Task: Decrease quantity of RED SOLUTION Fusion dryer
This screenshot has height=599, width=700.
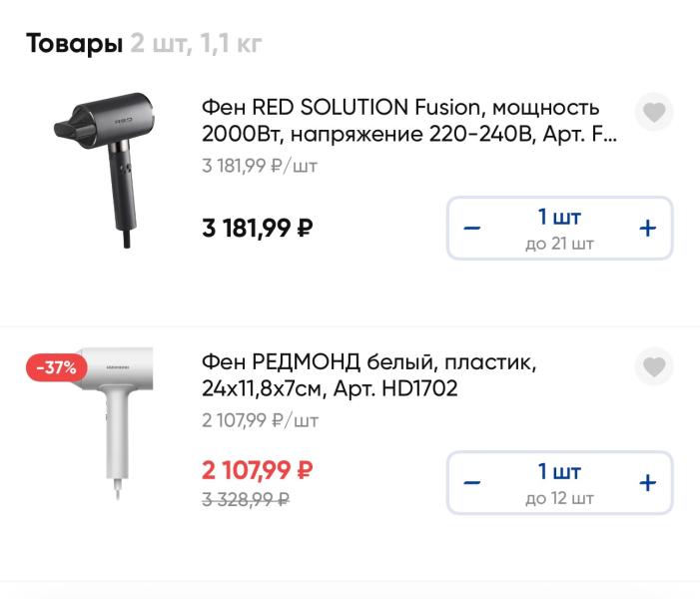Action: [x=472, y=229]
